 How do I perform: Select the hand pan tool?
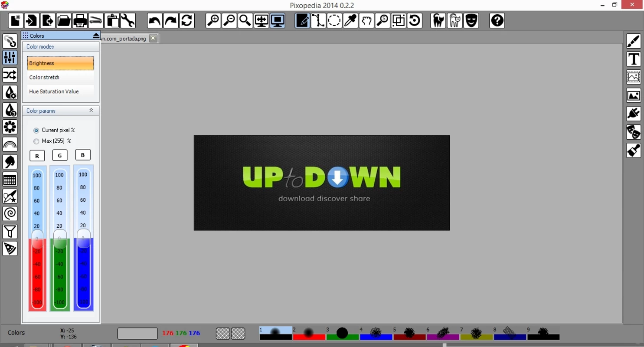[x=366, y=20]
